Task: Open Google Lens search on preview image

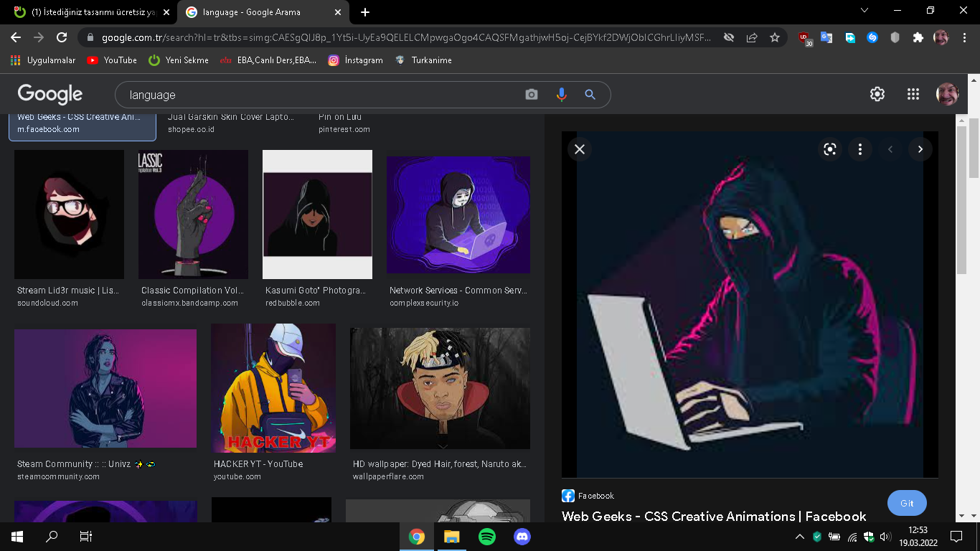Action: (830, 149)
